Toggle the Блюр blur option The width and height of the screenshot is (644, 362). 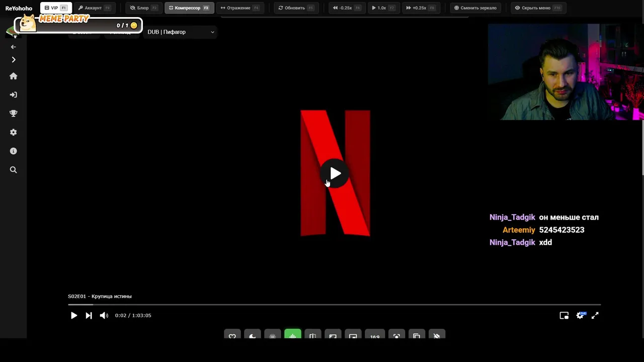click(x=143, y=8)
